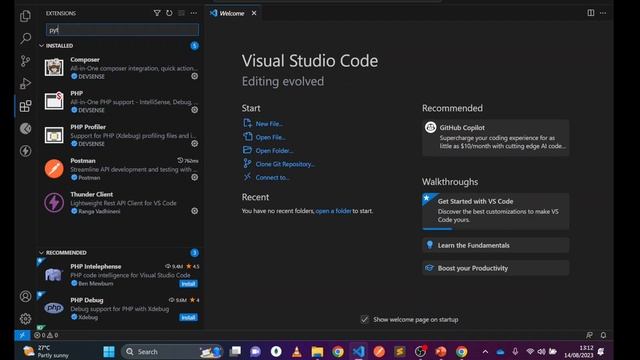Toggle Show welcome page on startup checkbox
The width and height of the screenshot is (640, 360).
364,320
